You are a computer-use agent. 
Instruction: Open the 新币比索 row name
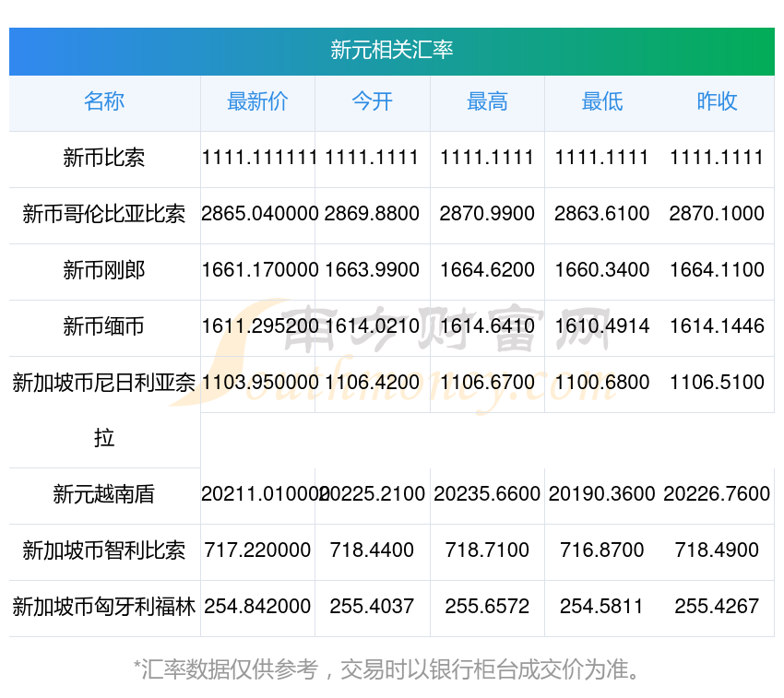[x=104, y=159]
